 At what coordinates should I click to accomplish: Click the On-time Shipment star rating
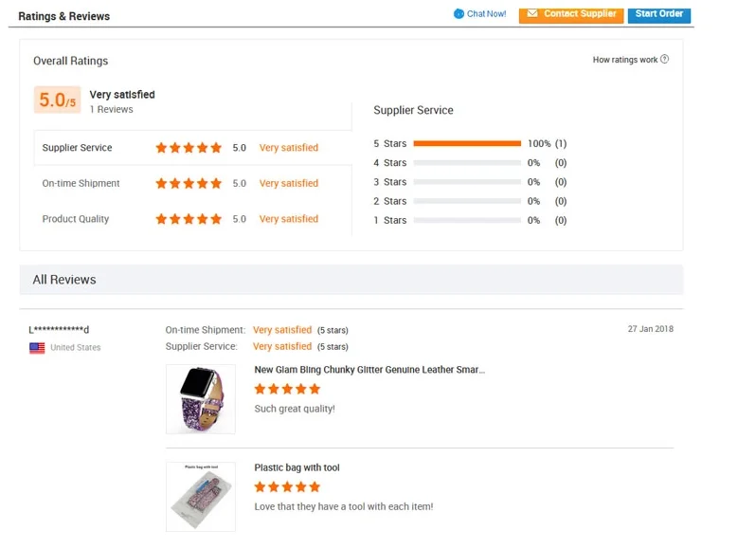point(189,183)
